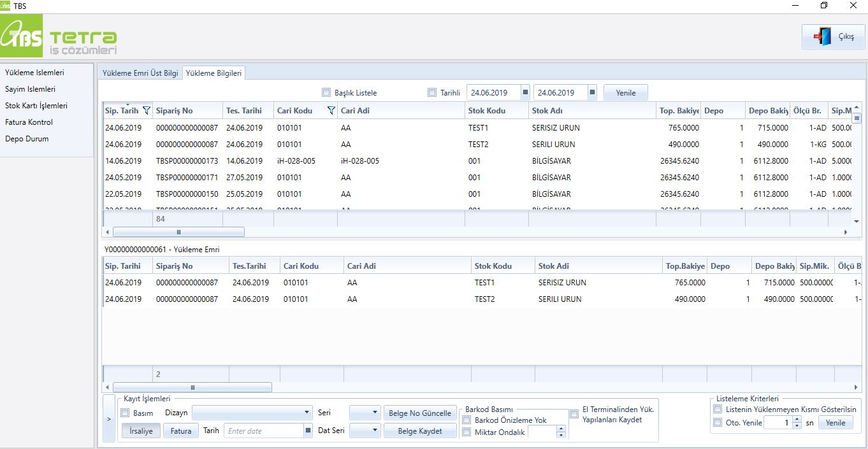868x449 pixels.
Task: Click the Belge Kaydet button
Action: coord(420,431)
